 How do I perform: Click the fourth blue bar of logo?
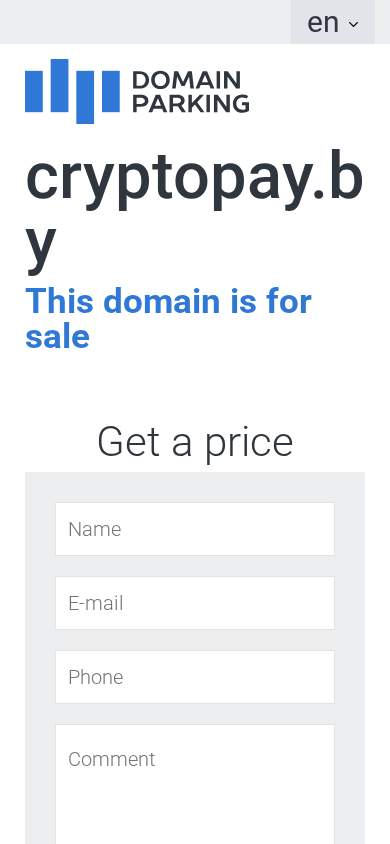click(111, 92)
